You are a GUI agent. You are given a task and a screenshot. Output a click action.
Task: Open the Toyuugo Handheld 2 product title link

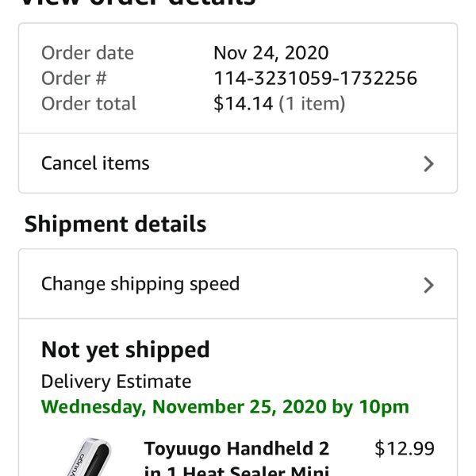pyautogui.click(x=236, y=449)
